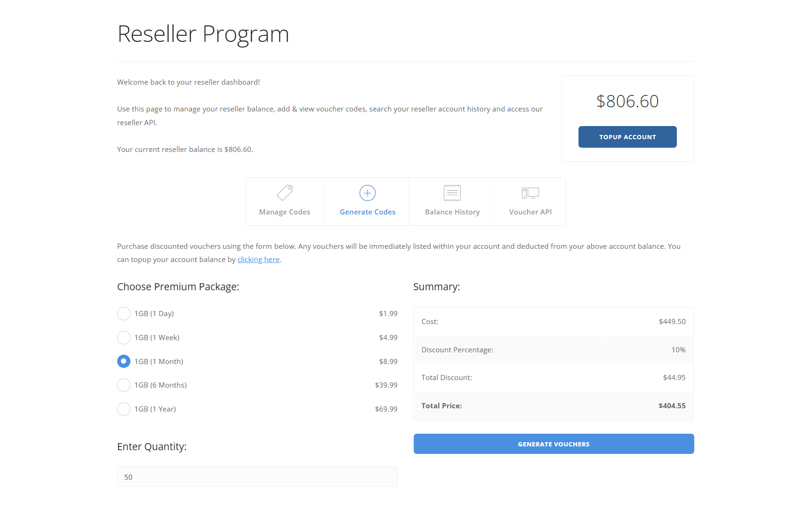
Task: Click the Manage Codes tag icon
Action: tap(285, 193)
